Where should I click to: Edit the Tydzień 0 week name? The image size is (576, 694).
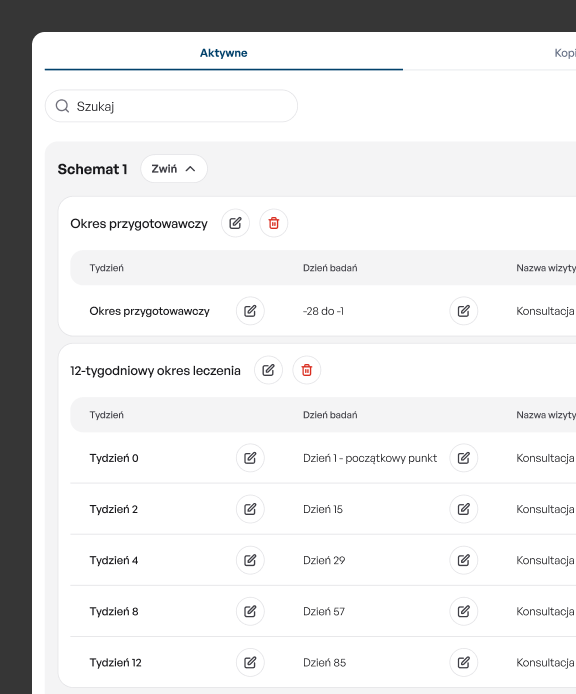coord(250,458)
